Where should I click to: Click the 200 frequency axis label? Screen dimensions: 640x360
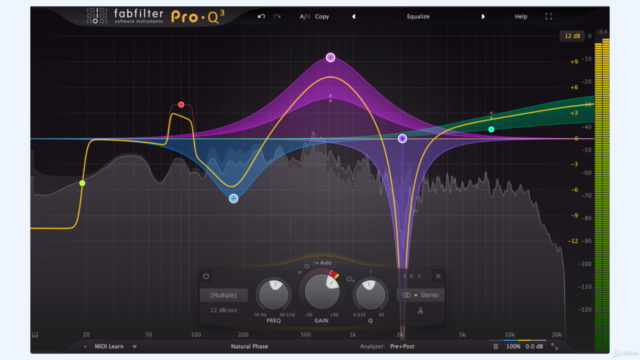[x=243, y=335]
